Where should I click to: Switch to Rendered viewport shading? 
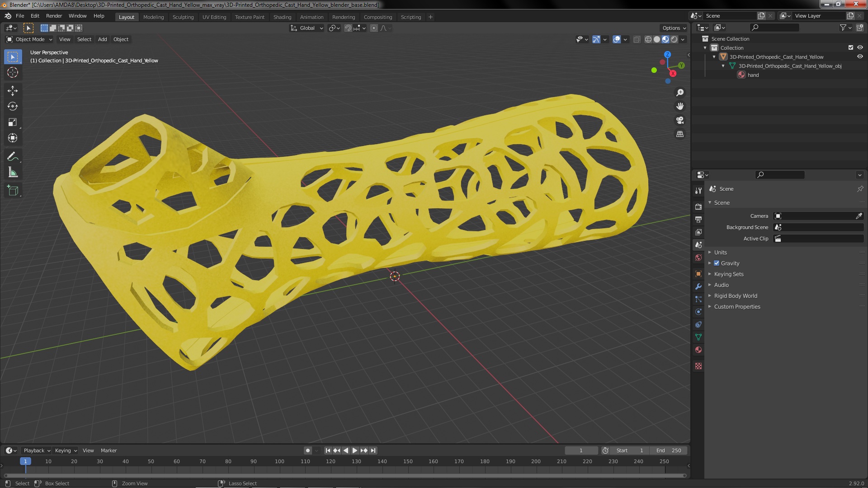pyautogui.click(x=674, y=39)
